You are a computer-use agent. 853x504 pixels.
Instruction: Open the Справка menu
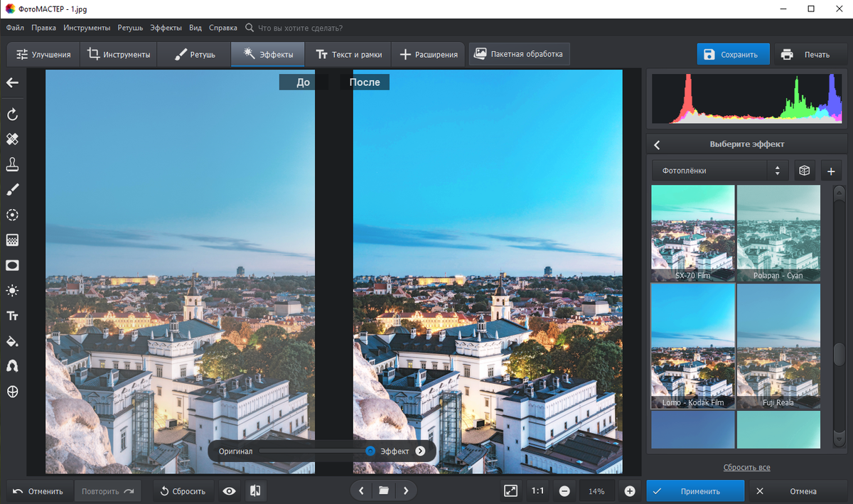pyautogui.click(x=223, y=28)
